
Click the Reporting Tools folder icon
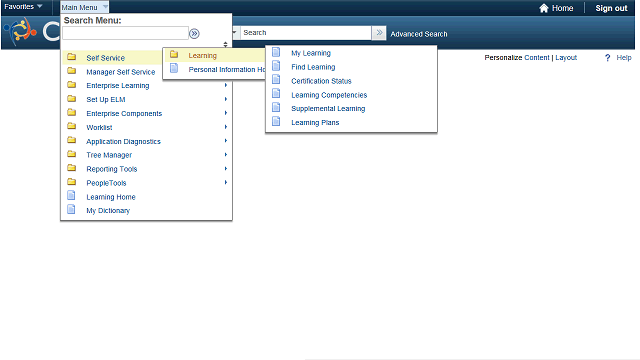coord(71,168)
